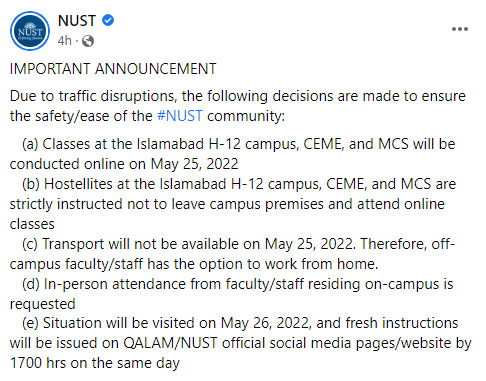Click the IMPORTANT ANNOUNCEMENT heading text
Screen dimensions: 486x381
tap(113, 69)
